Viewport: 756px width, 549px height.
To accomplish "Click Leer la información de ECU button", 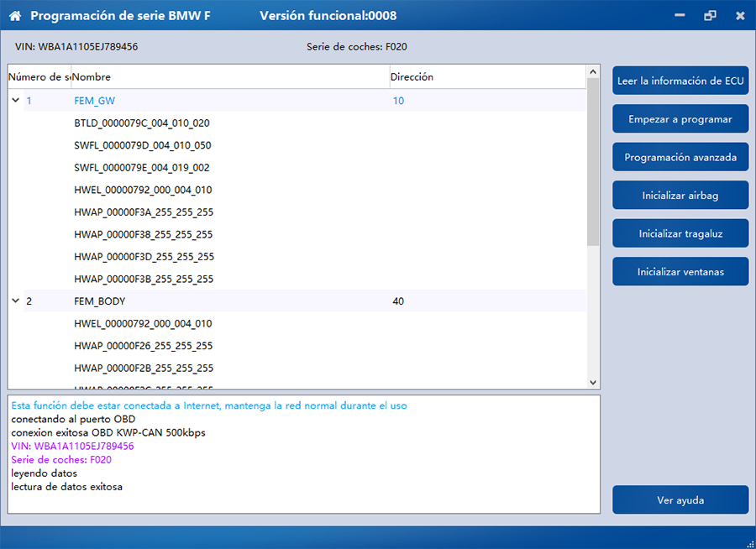I will coord(680,81).
